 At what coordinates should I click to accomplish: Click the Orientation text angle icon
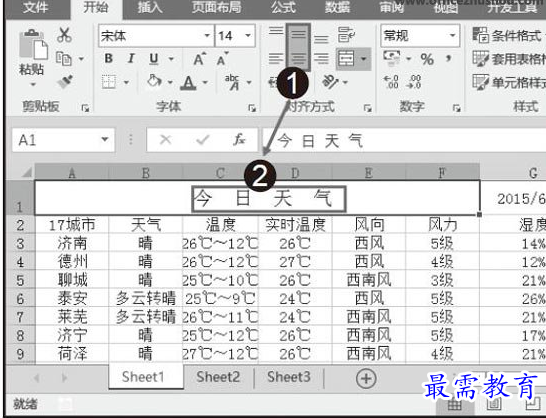[329, 82]
